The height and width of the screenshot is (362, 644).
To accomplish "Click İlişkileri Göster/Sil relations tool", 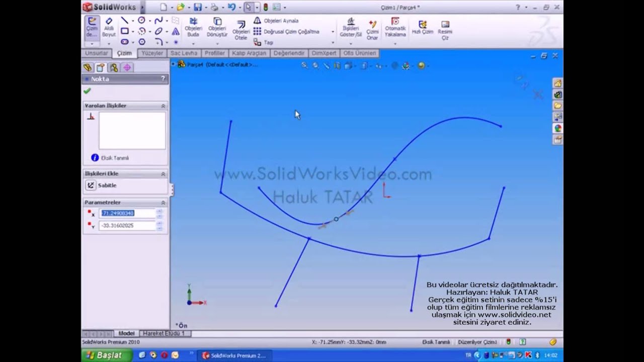I will (351, 28).
